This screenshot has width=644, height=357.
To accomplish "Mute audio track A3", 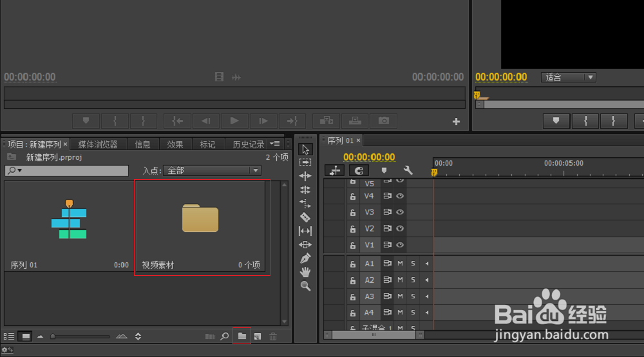I will [x=400, y=296].
